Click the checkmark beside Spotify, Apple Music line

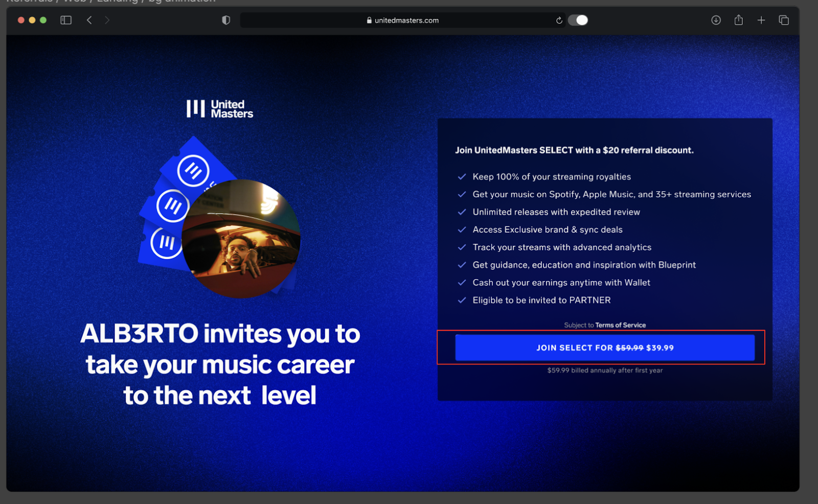pos(462,194)
